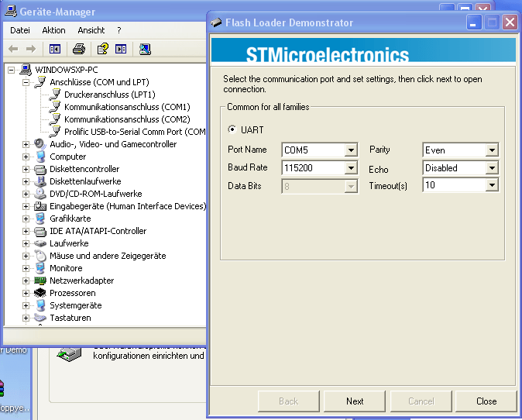Click the Eingabegeräte HID icon
The width and height of the screenshot is (522, 420).
[x=40, y=206]
